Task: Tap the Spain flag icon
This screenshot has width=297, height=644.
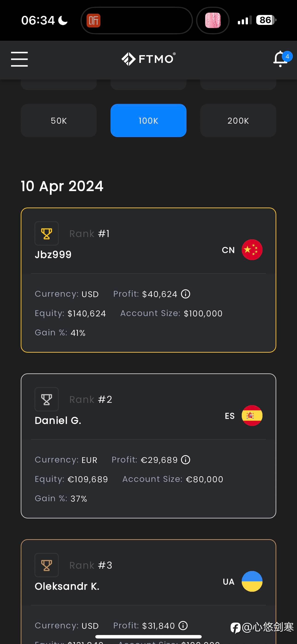Action: (252, 416)
